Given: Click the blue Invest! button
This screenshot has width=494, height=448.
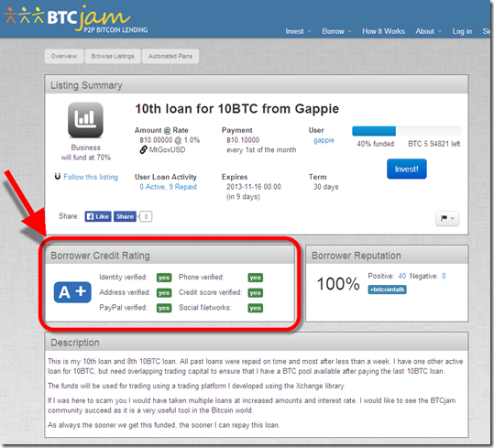Looking at the screenshot, I should click(x=406, y=169).
